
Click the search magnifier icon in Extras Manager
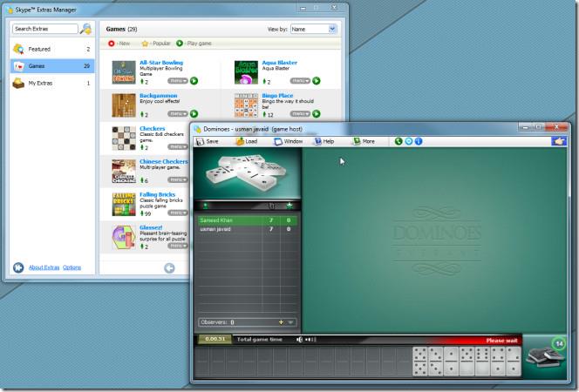[86, 29]
